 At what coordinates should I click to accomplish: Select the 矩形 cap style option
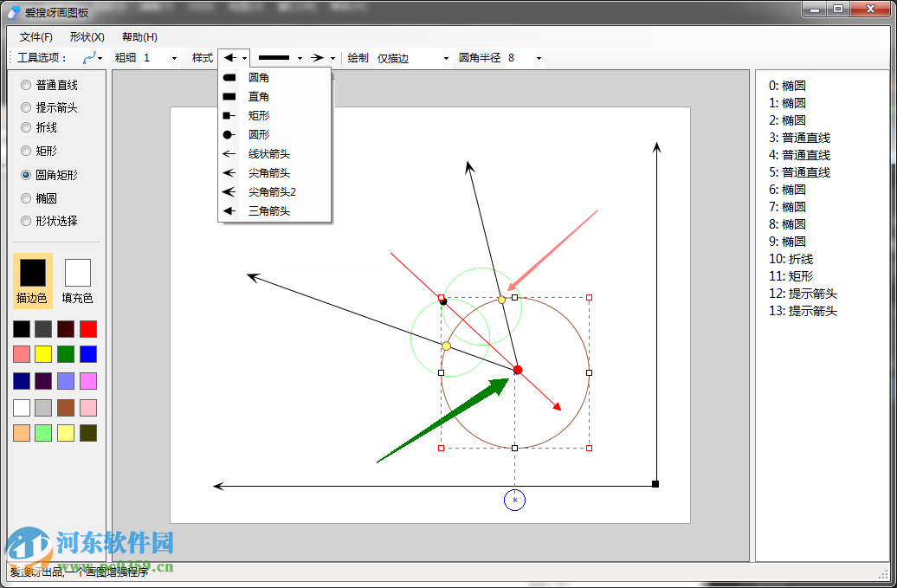coord(260,115)
